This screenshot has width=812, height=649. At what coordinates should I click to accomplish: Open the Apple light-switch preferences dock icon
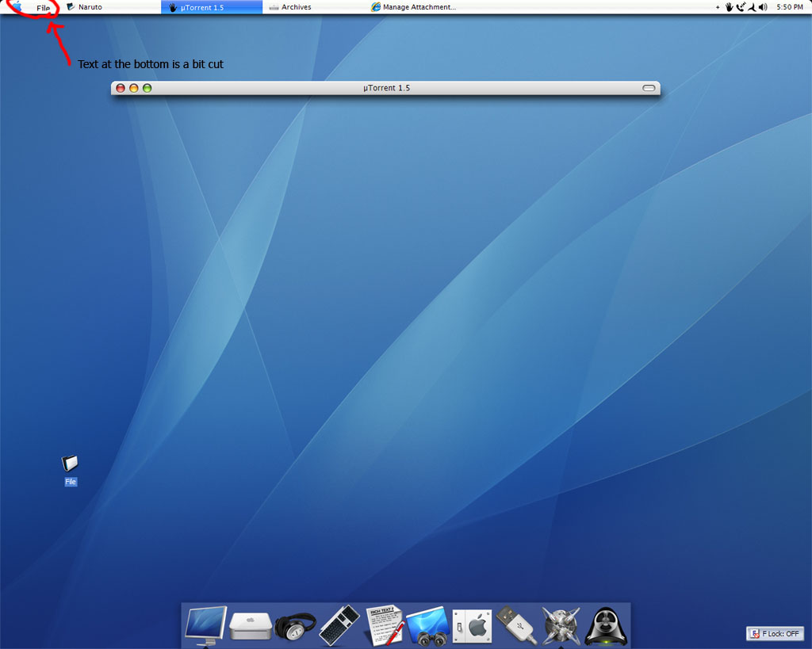point(472,626)
